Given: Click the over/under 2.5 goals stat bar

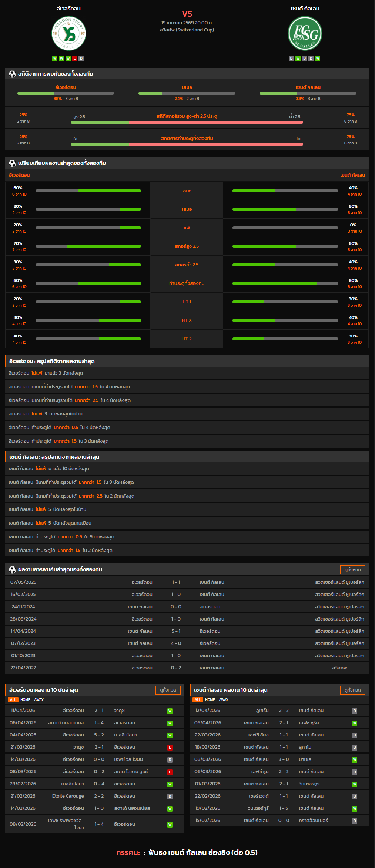Looking at the screenshot, I should 187,122.
